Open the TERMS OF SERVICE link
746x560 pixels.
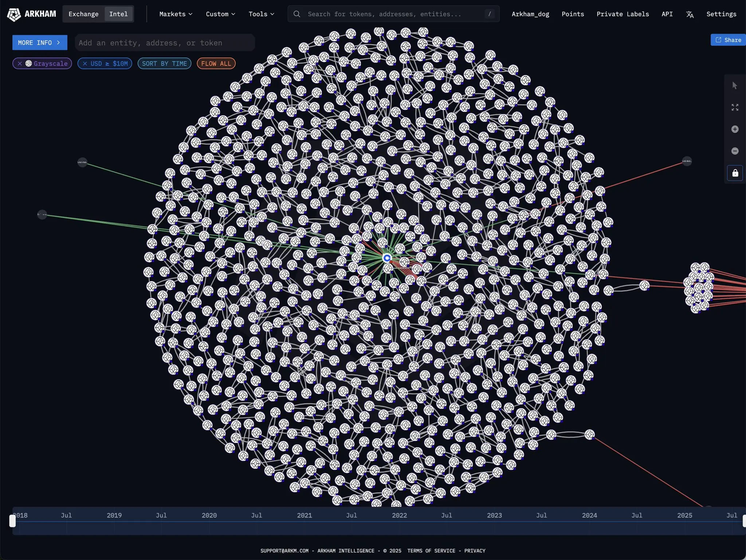[x=431, y=551]
